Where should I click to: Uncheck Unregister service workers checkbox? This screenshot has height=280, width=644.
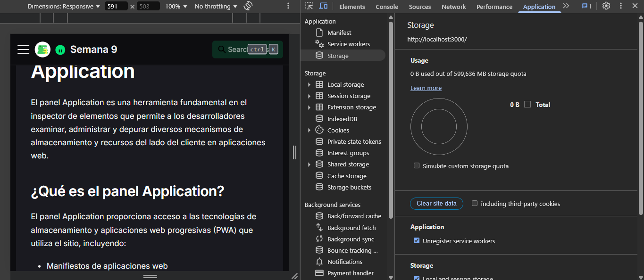pos(417,241)
